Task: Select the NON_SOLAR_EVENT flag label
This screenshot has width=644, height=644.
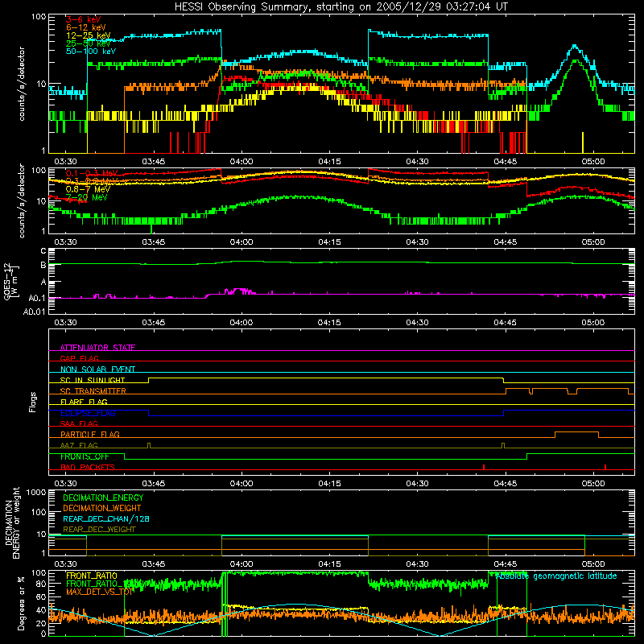Action: coord(97,369)
